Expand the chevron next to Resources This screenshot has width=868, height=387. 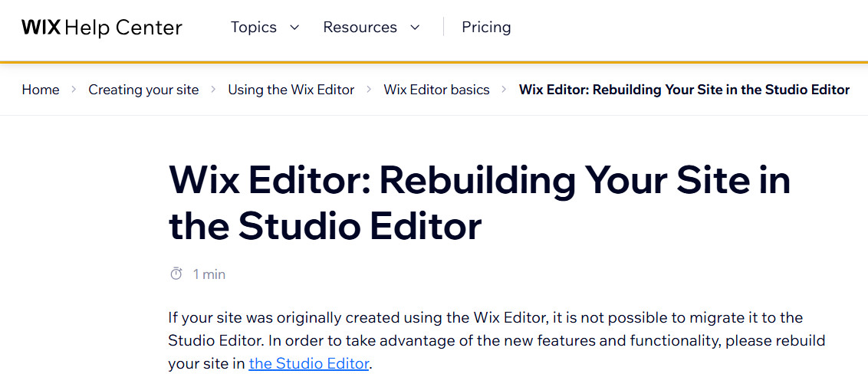tap(415, 28)
